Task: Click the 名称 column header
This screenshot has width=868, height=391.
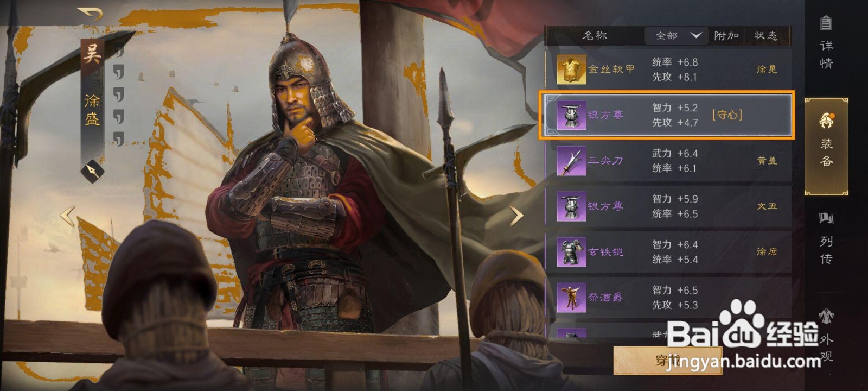Action: [595, 36]
